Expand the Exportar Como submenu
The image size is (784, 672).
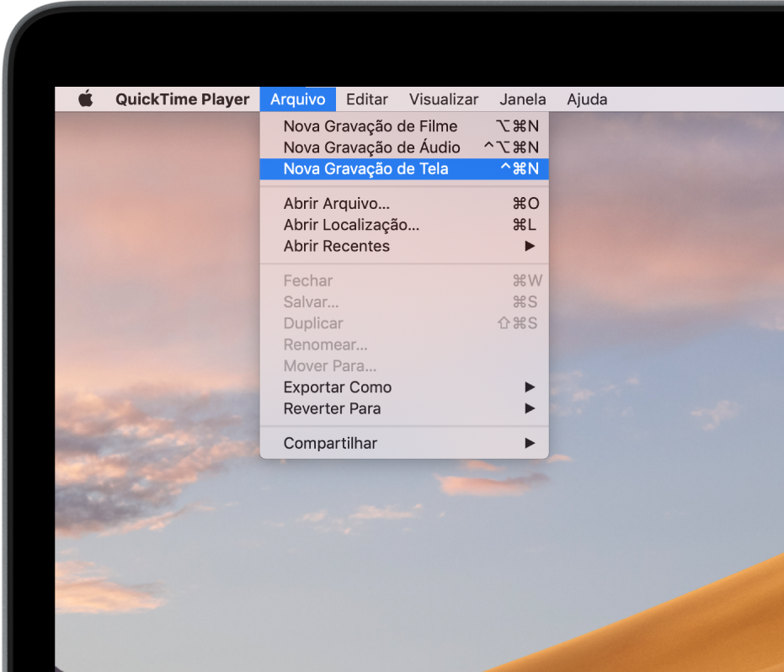pyautogui.click(x=404, y=387)
